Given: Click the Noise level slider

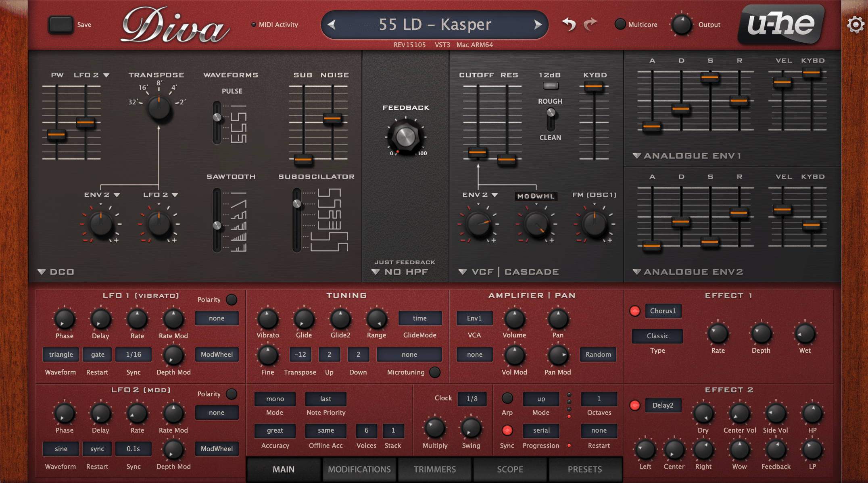Looking at the screenshot, I should tap(332, 118).
